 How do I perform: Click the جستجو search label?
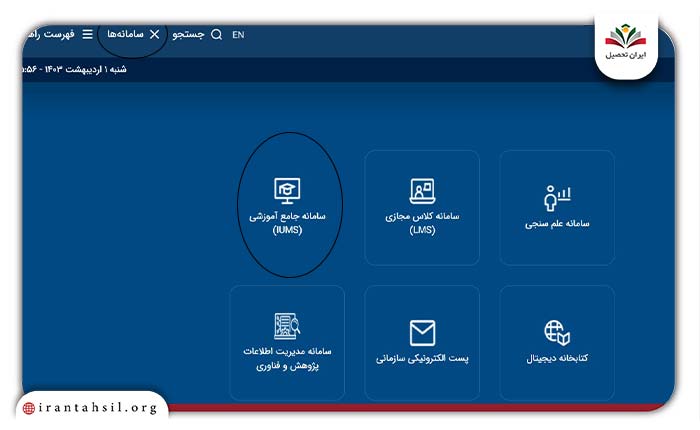point(188,34)
